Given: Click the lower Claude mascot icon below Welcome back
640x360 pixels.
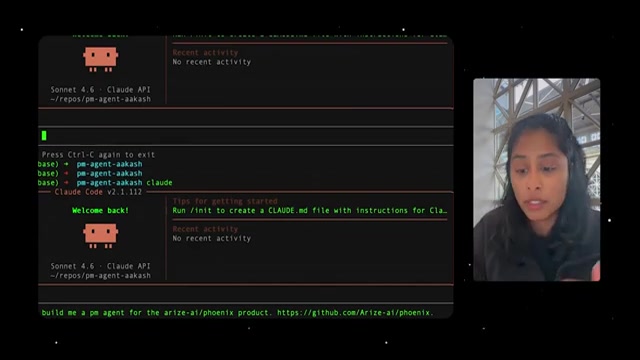Looking at the screenshot, I should 100,236.
